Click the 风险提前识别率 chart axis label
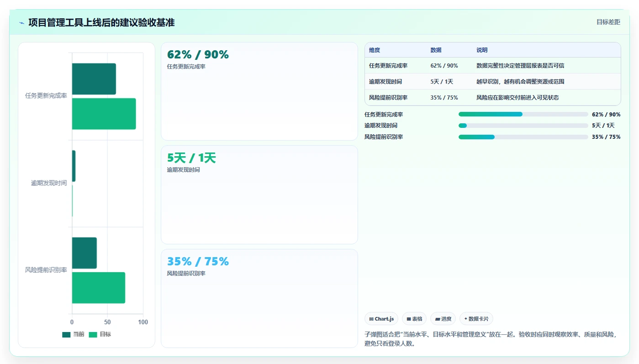This screenshot has width=639, height=364. 46,270
